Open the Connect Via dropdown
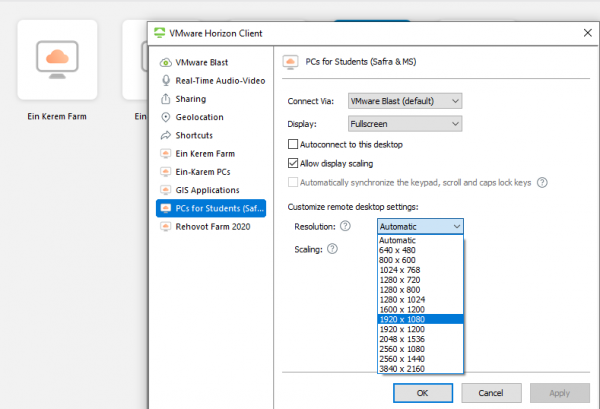This screenshot has width=600, height=409. tap(405, 101)
